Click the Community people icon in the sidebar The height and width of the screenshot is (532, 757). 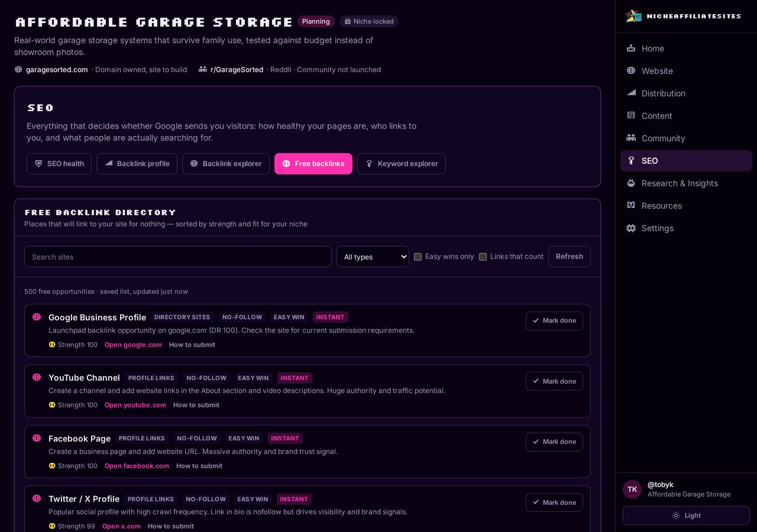point(631,138)
